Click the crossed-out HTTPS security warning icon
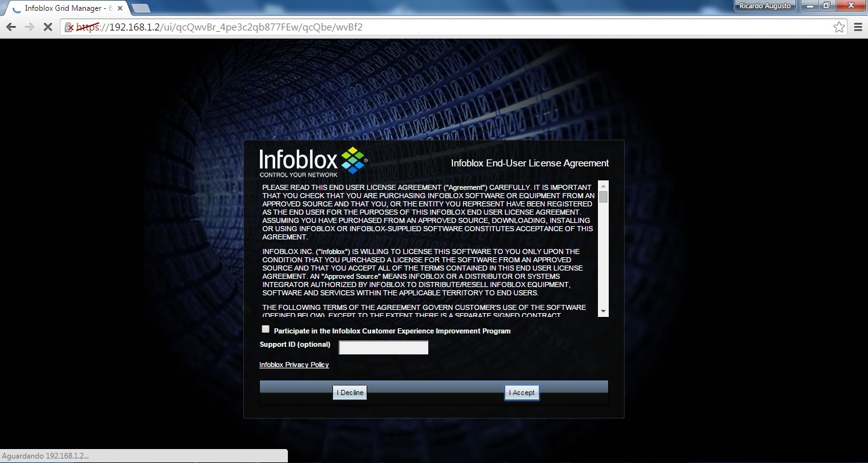 (x=69, y=27)
